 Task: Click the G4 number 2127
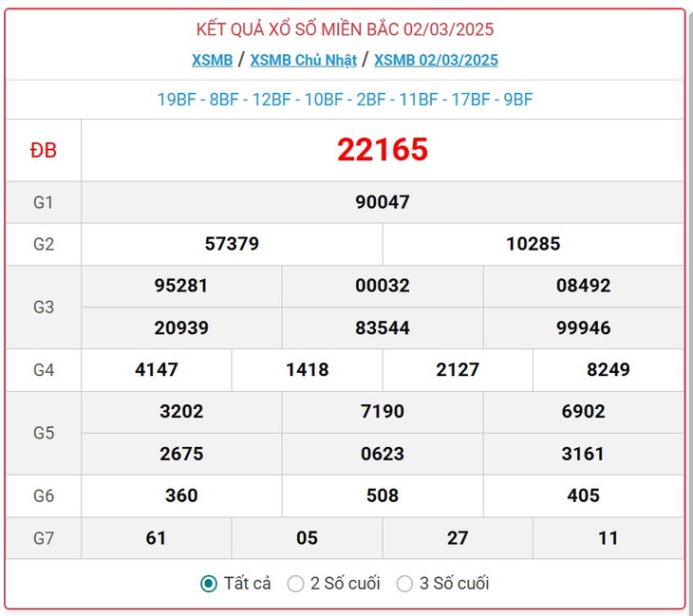tap(458, 370)
